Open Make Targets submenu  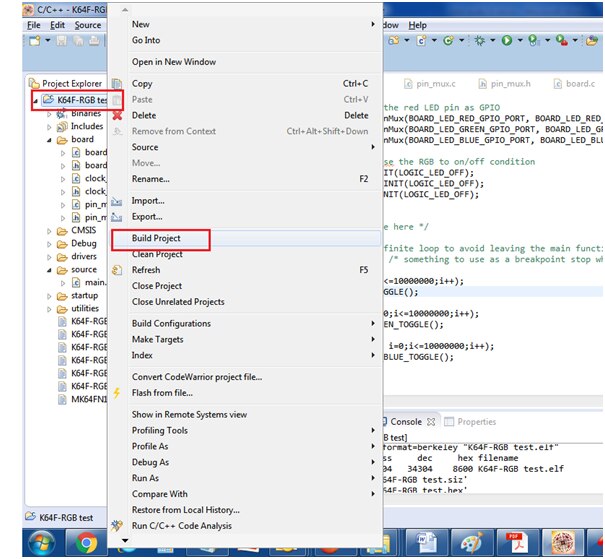tap(245, 339)
